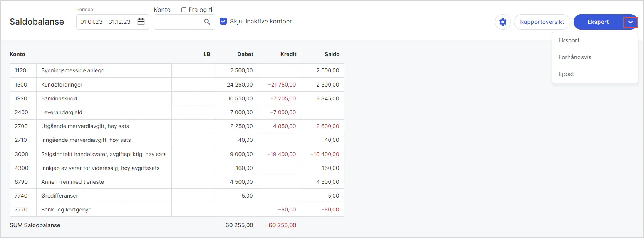Click the Debet column header
The height and width of the screenshot is (238, 644).
[245, 54]
